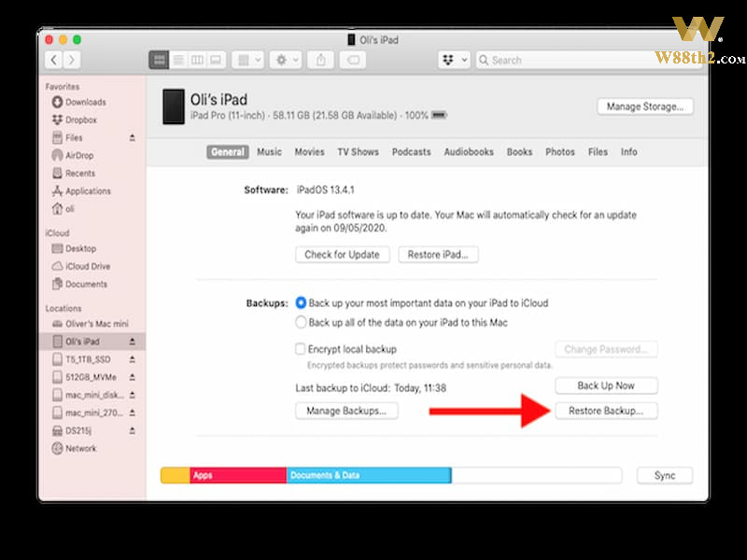
Task: Open the Dropbox toolbar dropdown
Action: pyautogui.click(x=454, y=60)
